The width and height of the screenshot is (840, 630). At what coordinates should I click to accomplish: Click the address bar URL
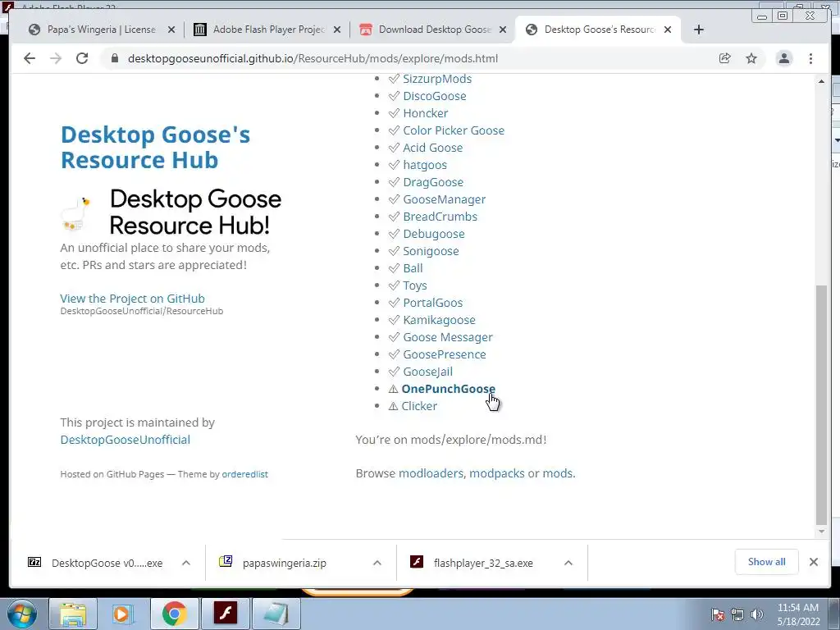(x=313, y=58)
